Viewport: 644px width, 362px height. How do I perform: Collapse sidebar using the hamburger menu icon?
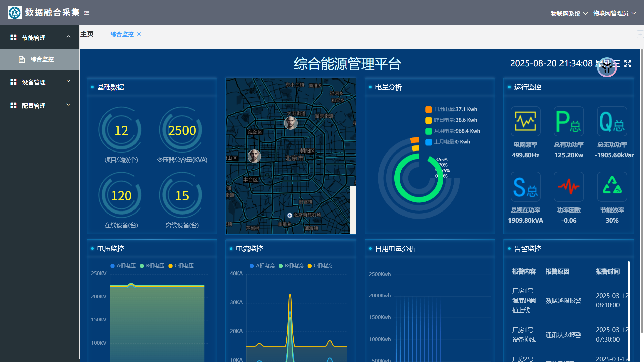point(87,13)
